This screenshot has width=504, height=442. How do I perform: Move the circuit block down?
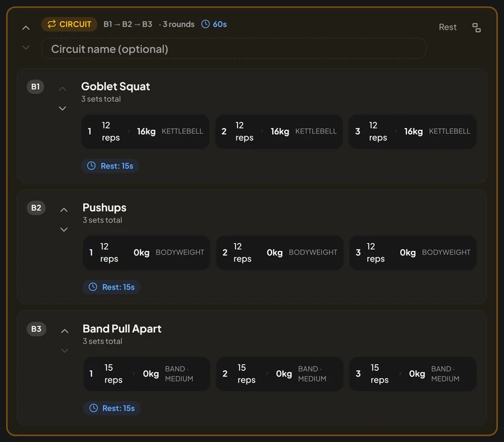pos(26,48)
